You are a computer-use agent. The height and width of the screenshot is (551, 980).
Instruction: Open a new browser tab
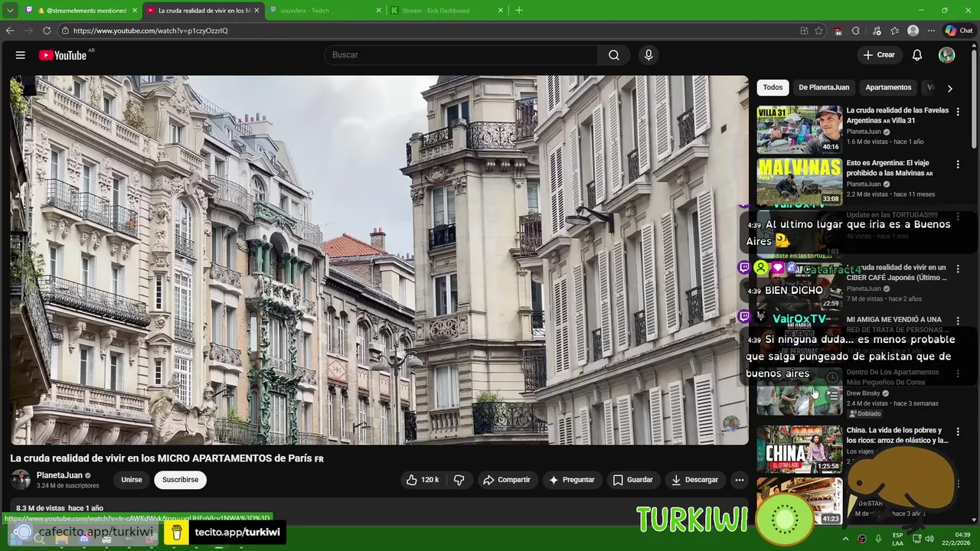click(519, 11)
